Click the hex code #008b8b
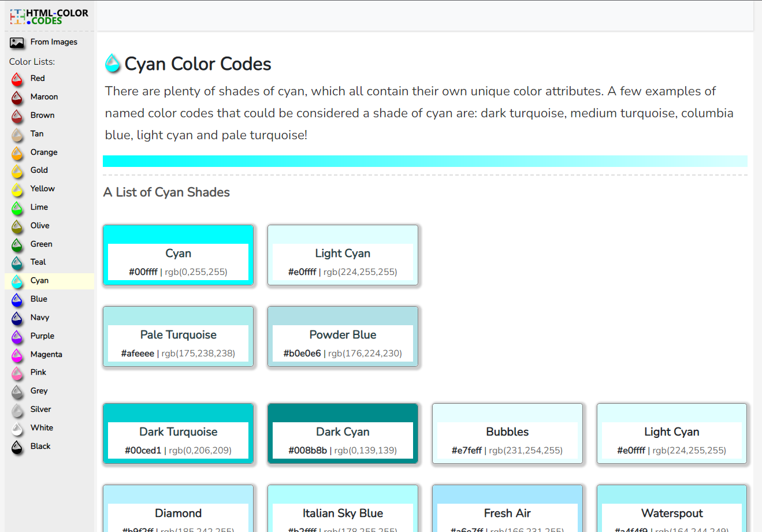The image size is (762, 532). pos(307,451)
